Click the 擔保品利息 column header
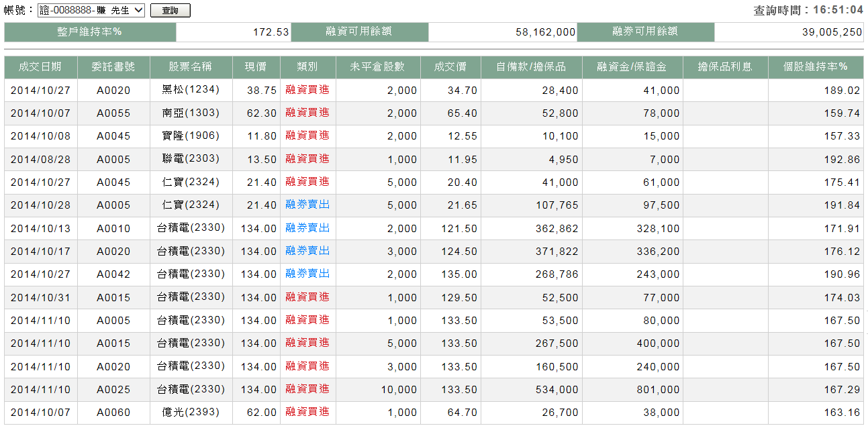The height and width of the screenshot is (428, 868). pyautogui.click(x=725, y=67)
